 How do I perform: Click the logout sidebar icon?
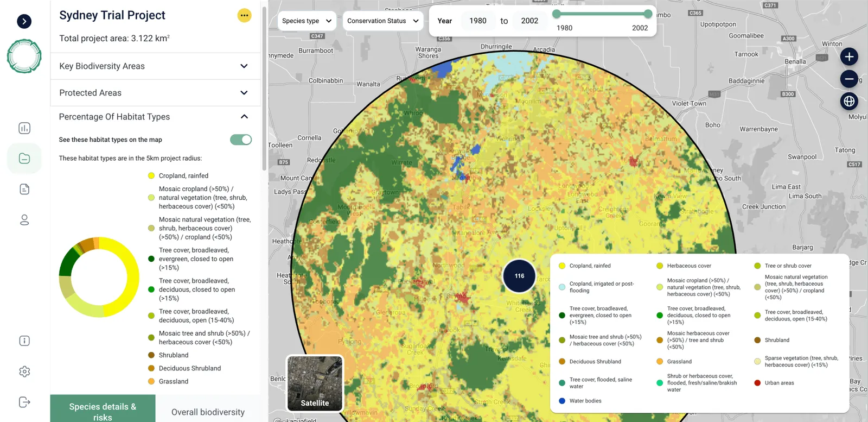(24, 402)
